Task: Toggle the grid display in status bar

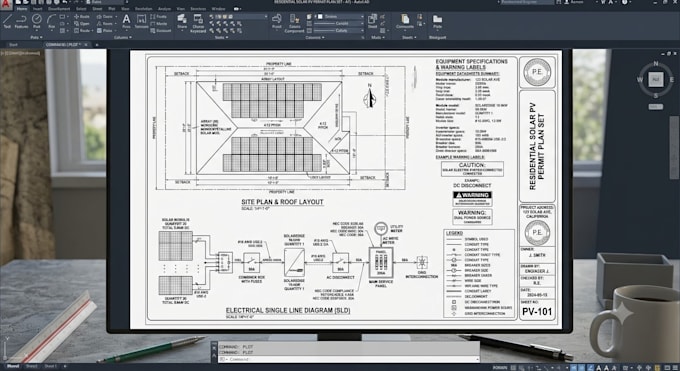Action: click(x=513, y=368)
